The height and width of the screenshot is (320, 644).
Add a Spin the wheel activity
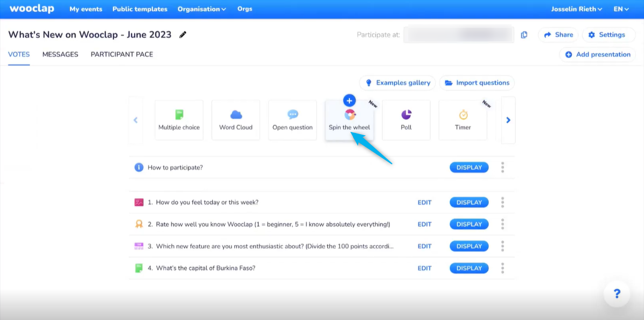click(x=349, y=120)
